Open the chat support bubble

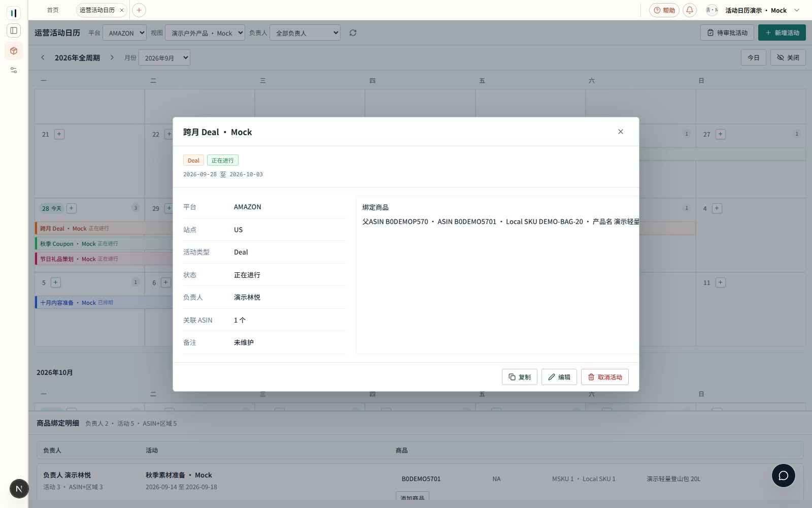[x=784, y=475]
